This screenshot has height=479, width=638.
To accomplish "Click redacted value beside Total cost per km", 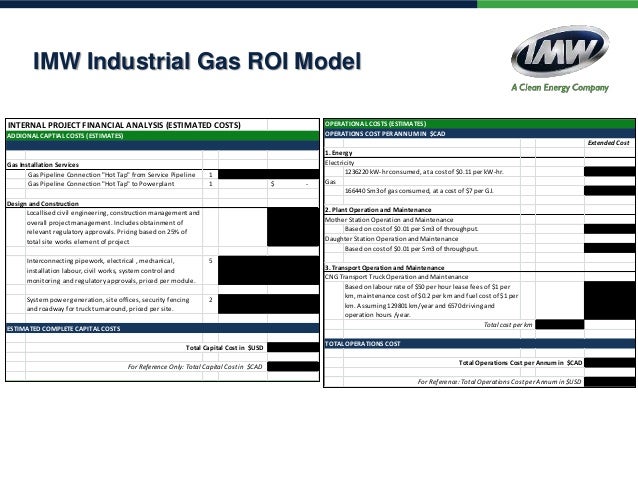I will pos(560,324).
